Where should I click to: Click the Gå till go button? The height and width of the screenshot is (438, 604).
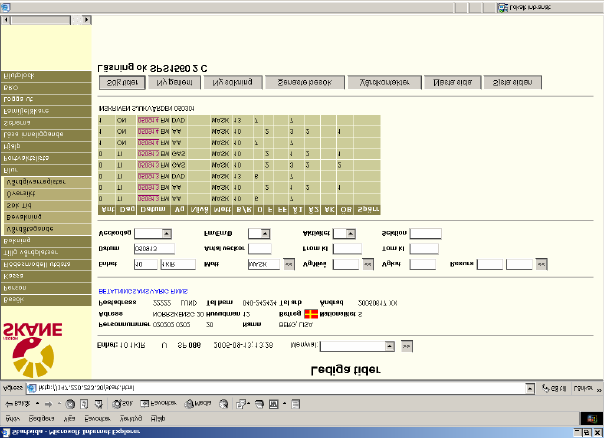tap(554, 388)
